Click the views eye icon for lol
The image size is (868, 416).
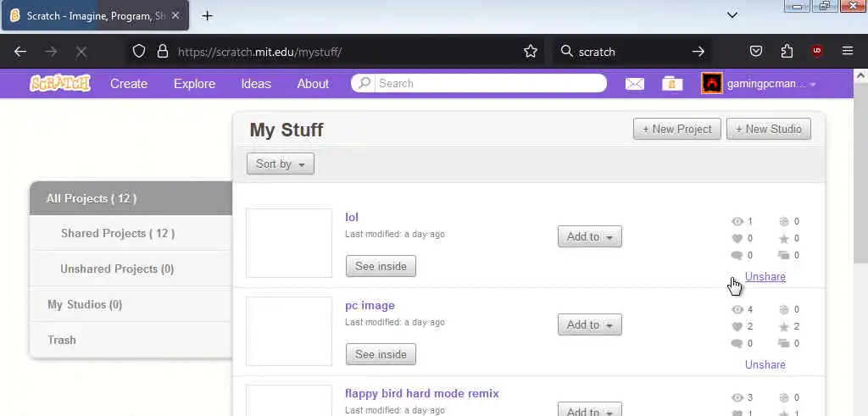[x=737, y=221]
